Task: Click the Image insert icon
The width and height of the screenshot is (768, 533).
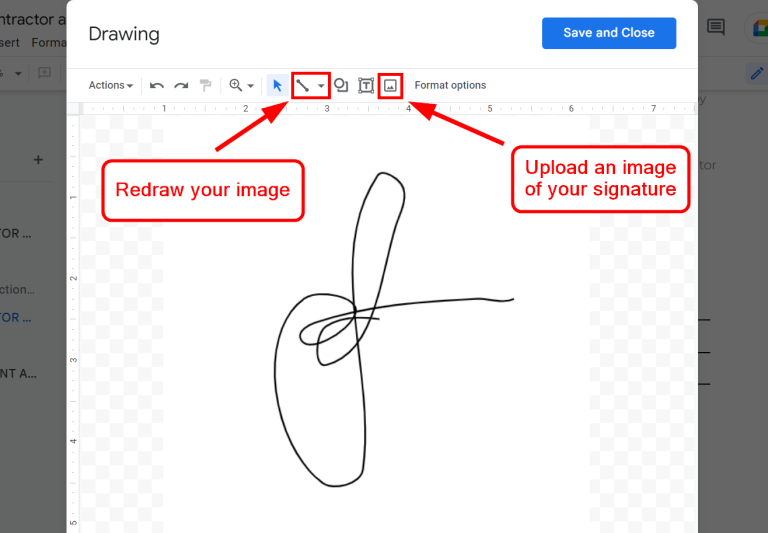Action: (x=390, y=86)
